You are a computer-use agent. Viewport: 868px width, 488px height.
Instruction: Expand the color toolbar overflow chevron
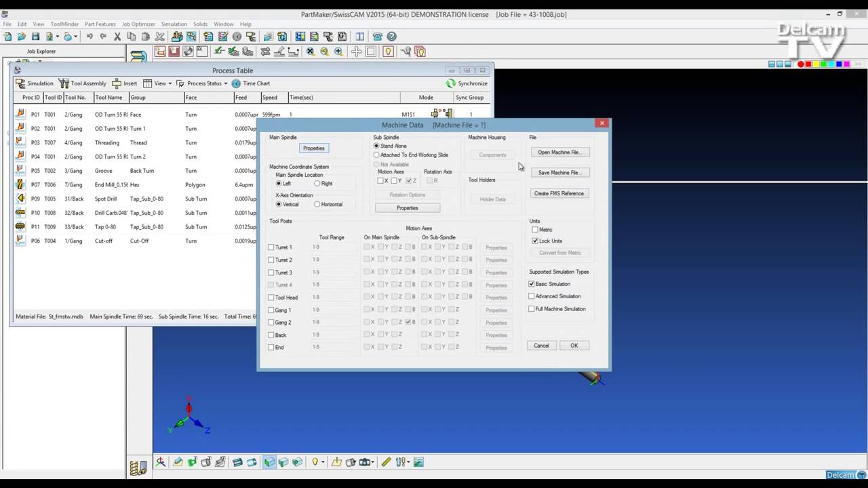click(859, 64)
